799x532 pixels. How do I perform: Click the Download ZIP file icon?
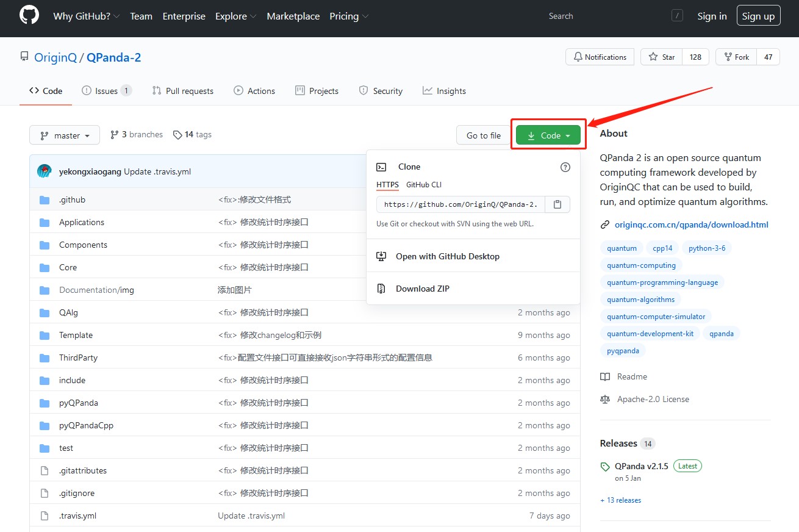click(381, 289)
